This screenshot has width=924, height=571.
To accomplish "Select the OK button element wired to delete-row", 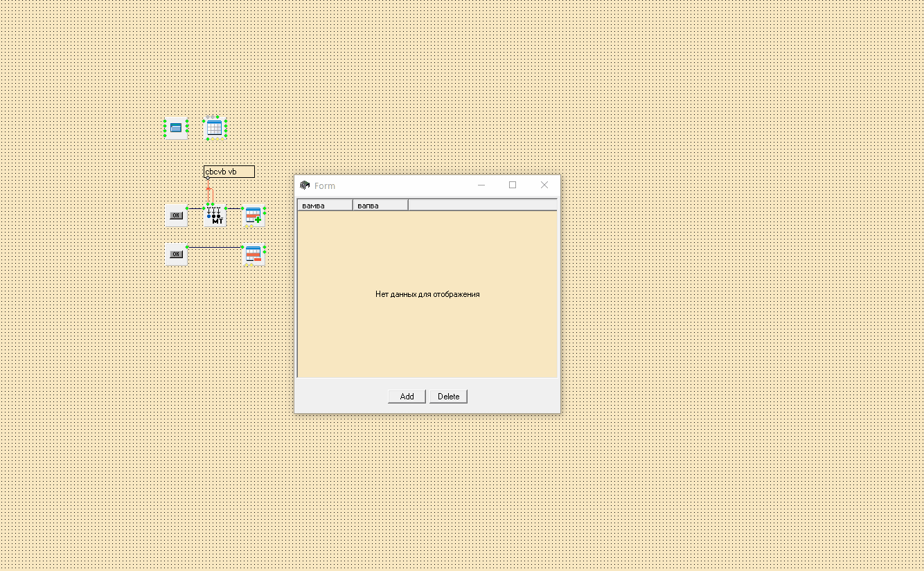I will tap(176, 255).
